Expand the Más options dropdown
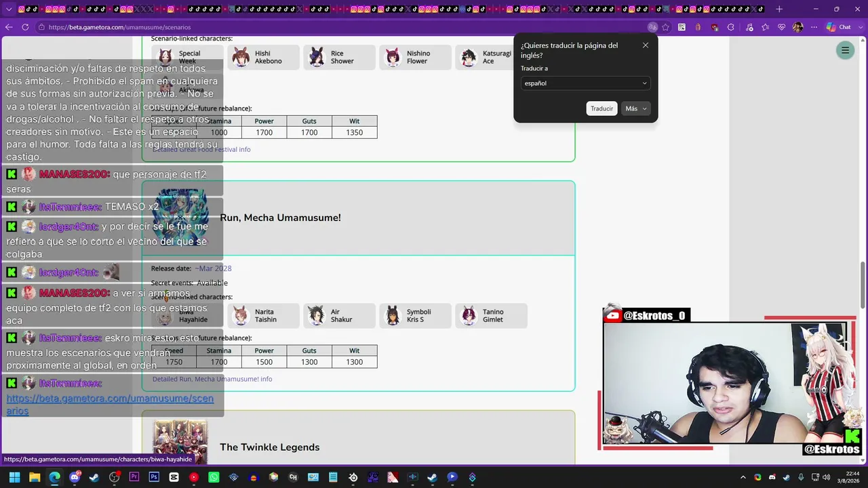This screenshot has width=868, height=488. click(x=636, y=108)
